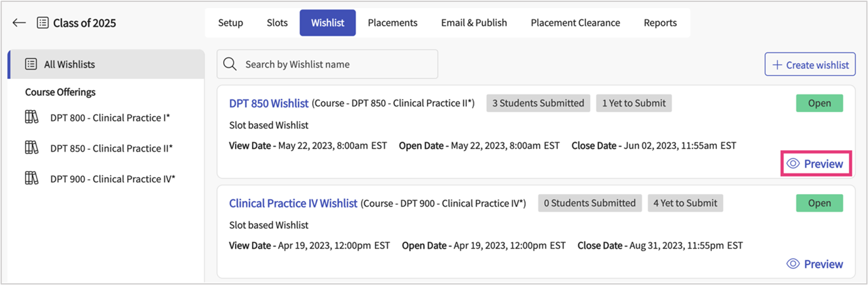Click the plus icon in Create wishlist
This screenshot has height=285, width=868.
(777, 65)
